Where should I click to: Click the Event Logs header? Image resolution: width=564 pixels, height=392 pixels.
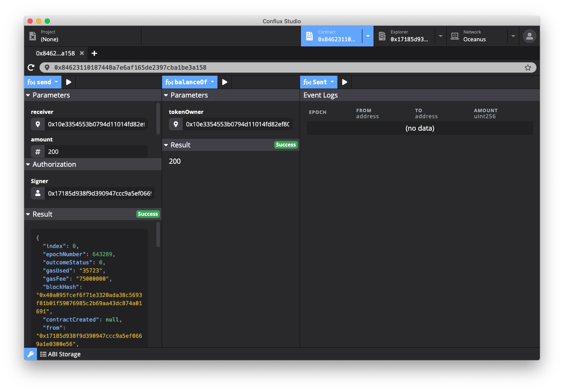click(321, 95)
